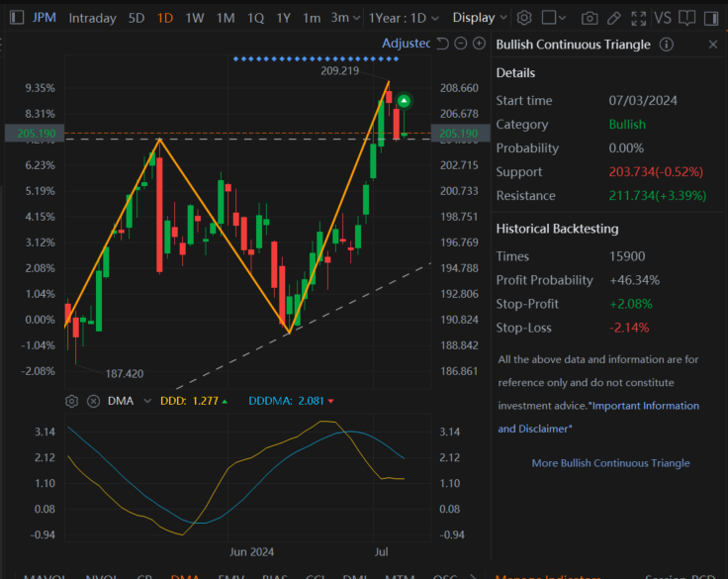Click the Historical Backtesting heading
The width and height of the screenshot is (728, 579).
pos(557,229)
